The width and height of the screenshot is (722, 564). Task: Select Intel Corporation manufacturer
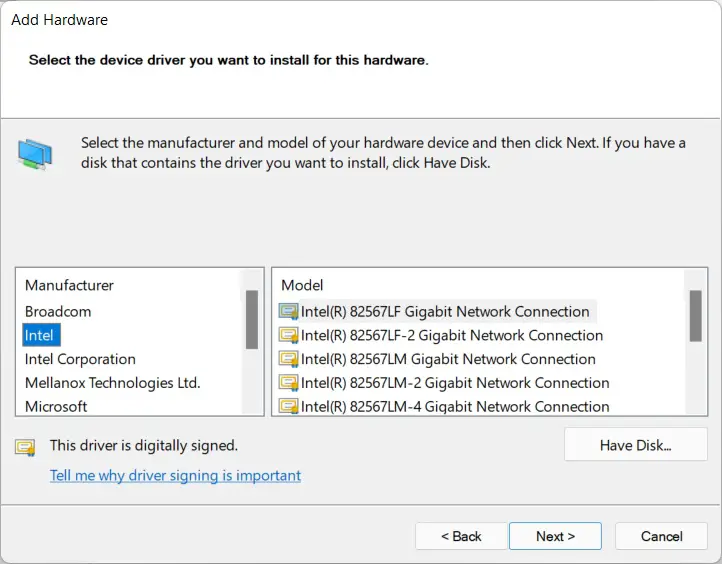point(80,359)
